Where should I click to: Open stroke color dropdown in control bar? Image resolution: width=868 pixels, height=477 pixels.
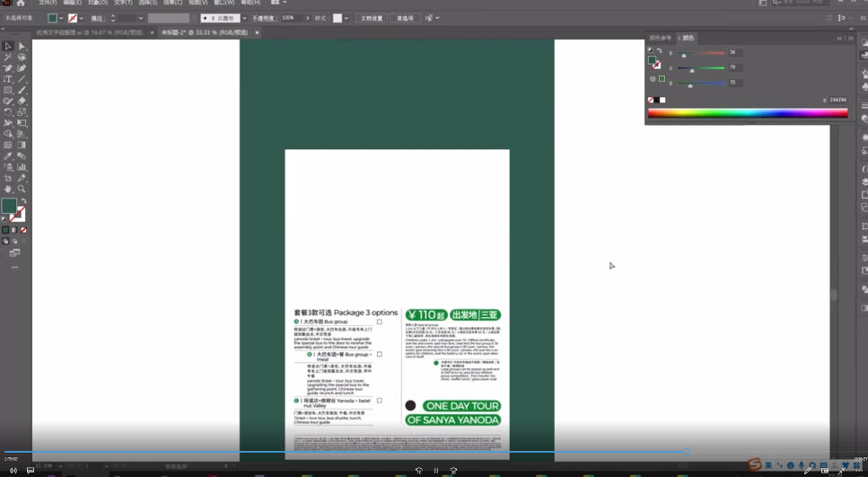tap(82, 18)
